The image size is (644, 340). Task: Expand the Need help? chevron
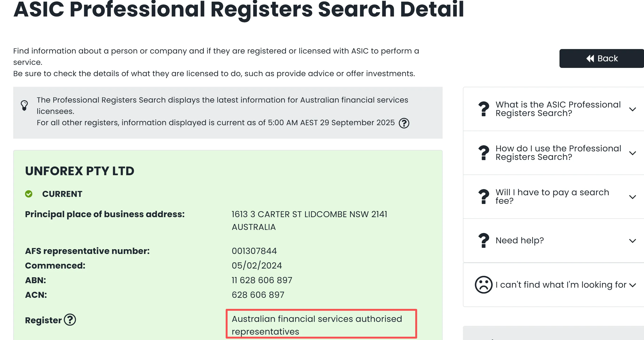632,241
